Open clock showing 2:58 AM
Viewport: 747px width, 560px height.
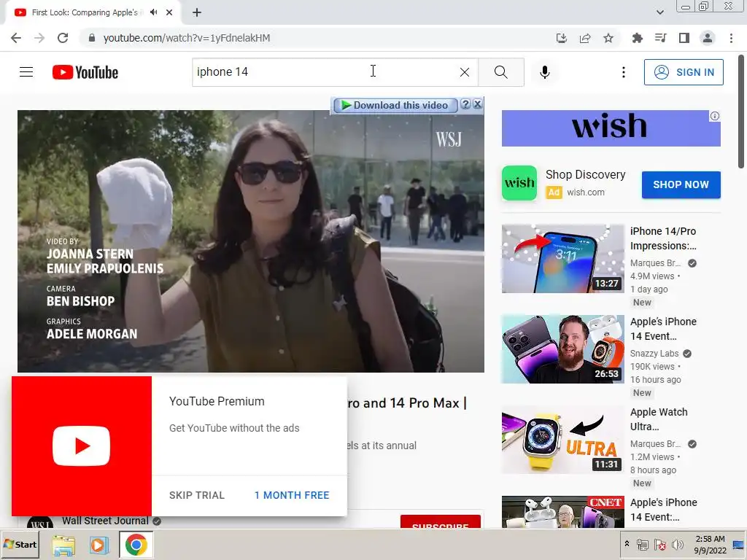tap(710, 544)
